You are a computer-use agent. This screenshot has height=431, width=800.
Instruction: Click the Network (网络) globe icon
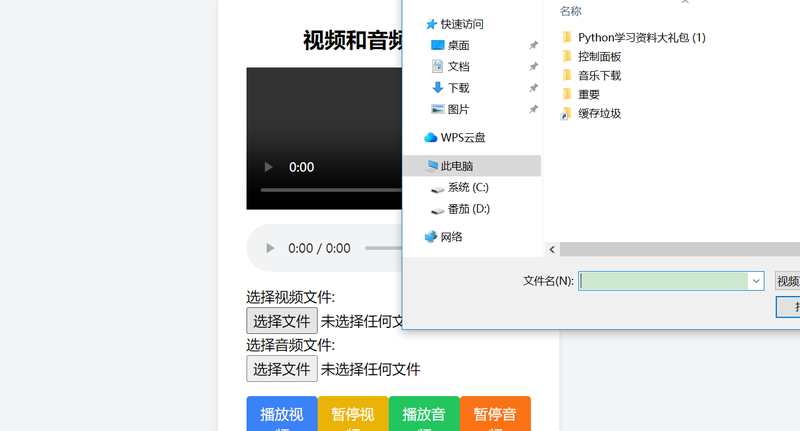pyautogui.click(x=431, y=237)
